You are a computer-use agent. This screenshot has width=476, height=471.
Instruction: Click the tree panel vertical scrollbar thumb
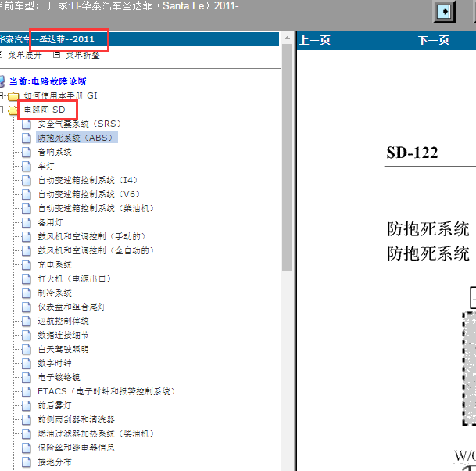[x=287, y=158]
